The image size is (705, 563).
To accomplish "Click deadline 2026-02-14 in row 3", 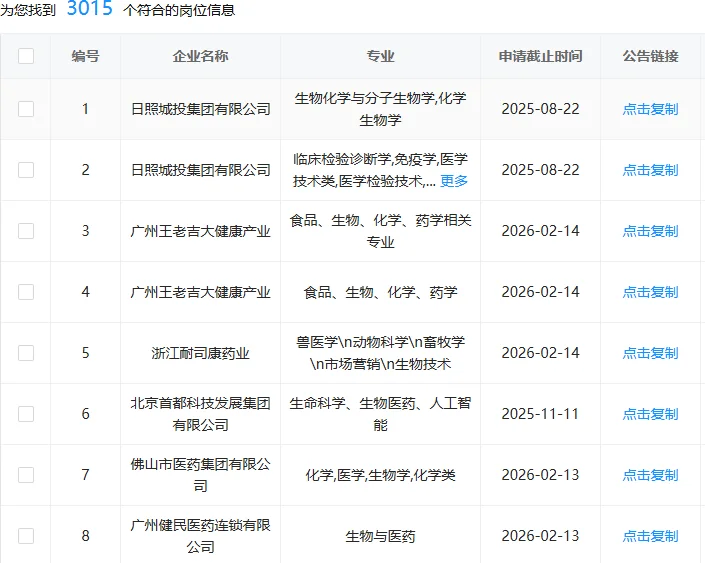I will [540, 231].
